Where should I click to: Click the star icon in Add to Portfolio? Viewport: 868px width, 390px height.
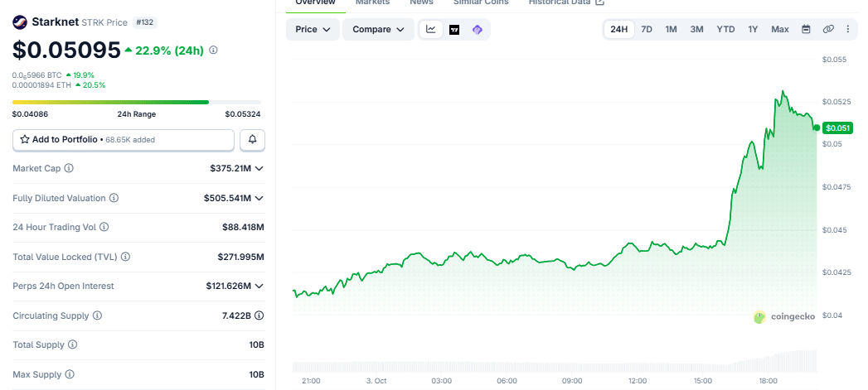25,140
